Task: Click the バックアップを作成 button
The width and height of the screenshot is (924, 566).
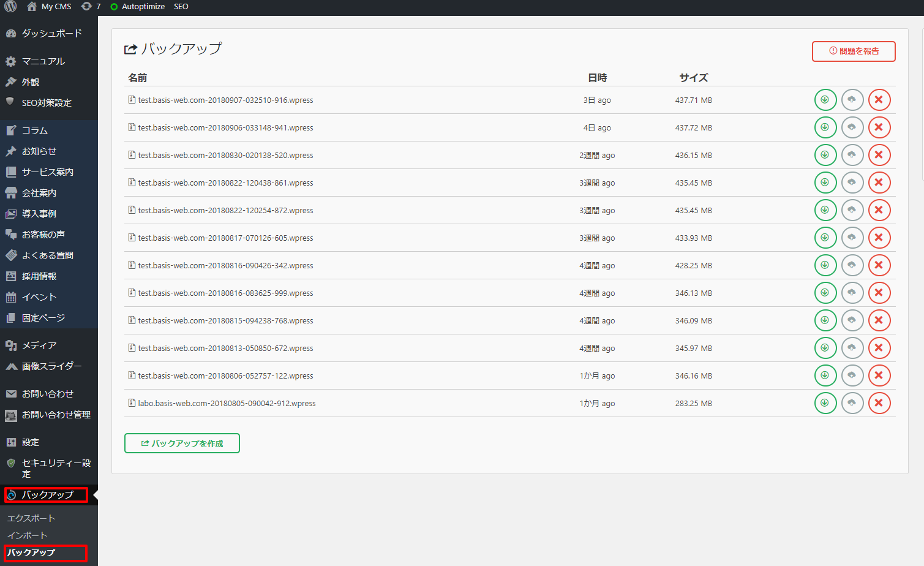Action: coord(182,443)
